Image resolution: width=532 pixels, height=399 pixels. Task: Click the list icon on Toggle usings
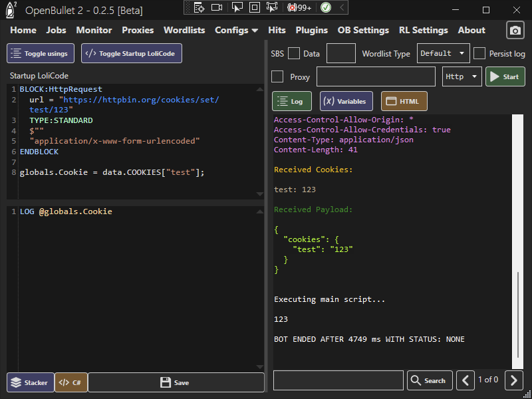(16, 53)
